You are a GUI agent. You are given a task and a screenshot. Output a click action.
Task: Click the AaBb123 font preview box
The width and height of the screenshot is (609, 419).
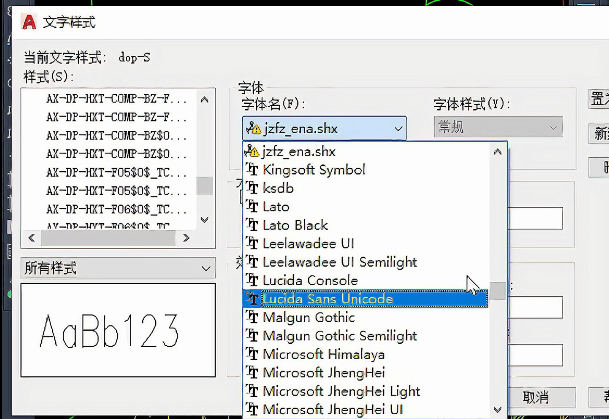tap(117, 330)
